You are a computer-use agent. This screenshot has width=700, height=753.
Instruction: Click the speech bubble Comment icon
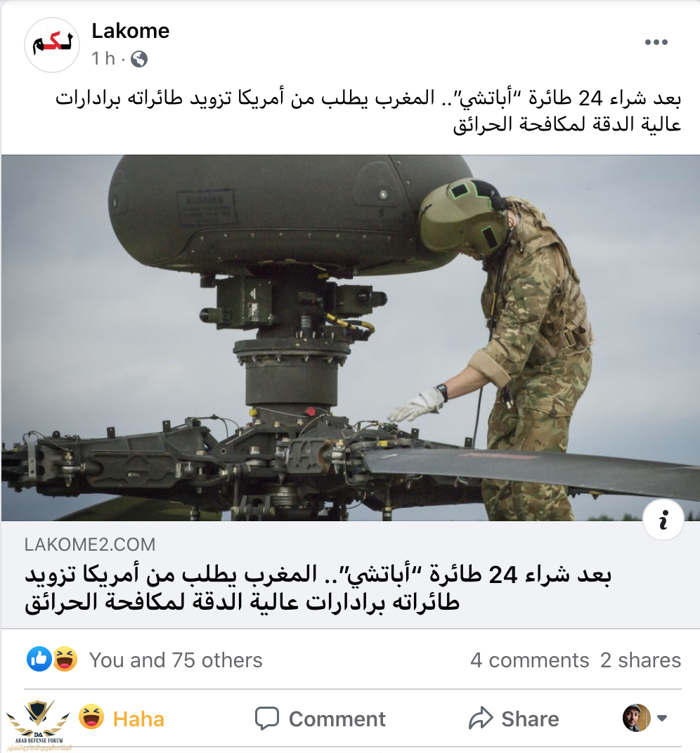click(x=266, y=719)
